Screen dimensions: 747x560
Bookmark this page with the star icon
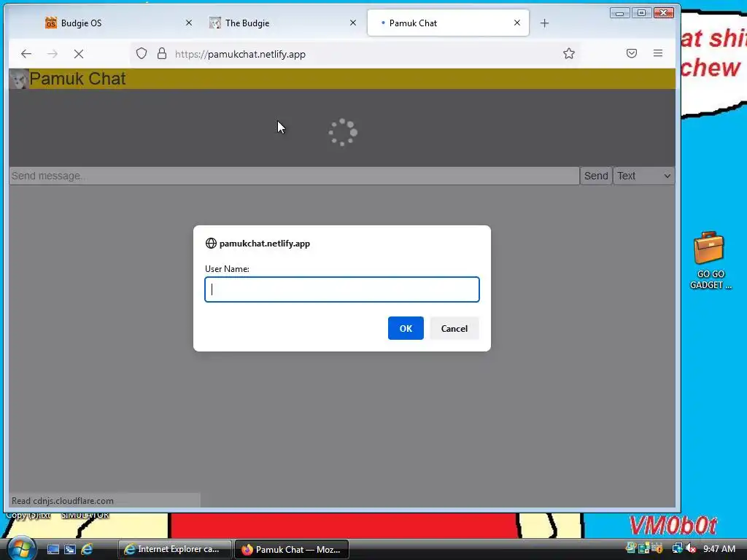pos(569,53)
